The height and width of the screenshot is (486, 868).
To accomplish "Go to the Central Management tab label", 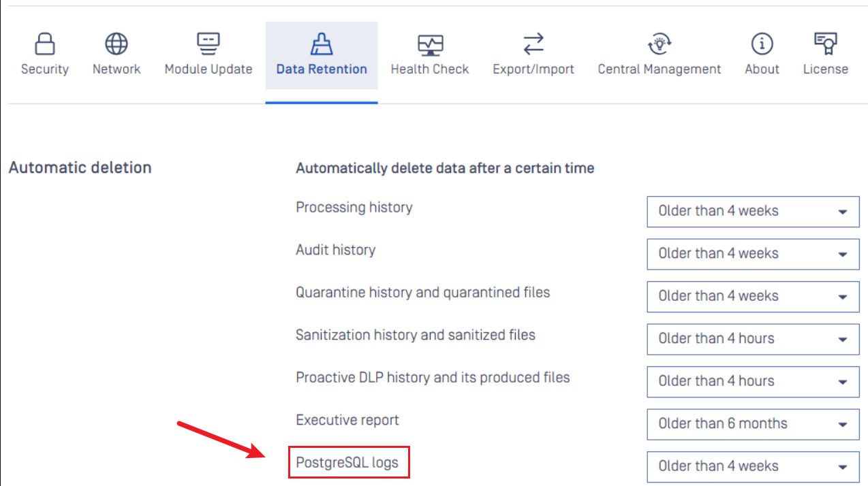I will coord(660,69).
